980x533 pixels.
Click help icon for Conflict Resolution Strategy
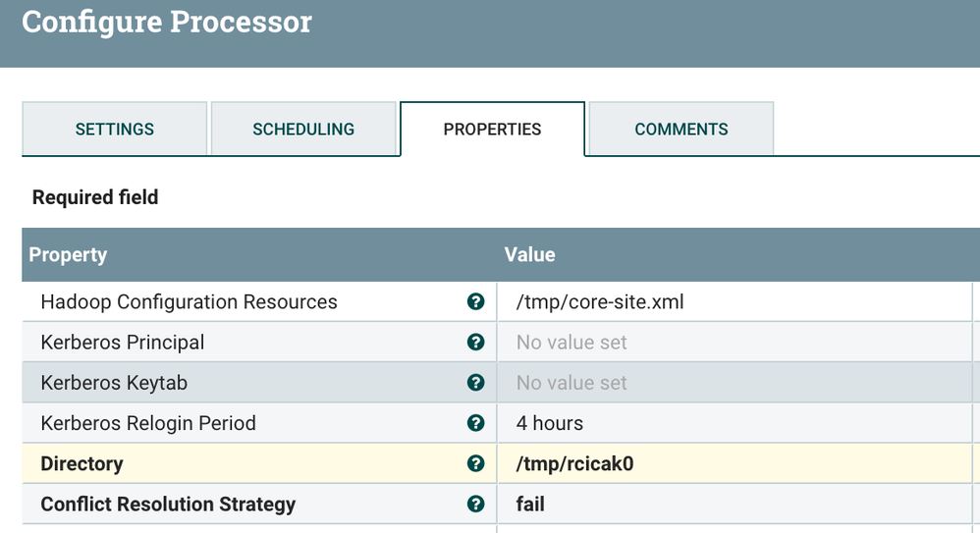[x=476, y=504]
